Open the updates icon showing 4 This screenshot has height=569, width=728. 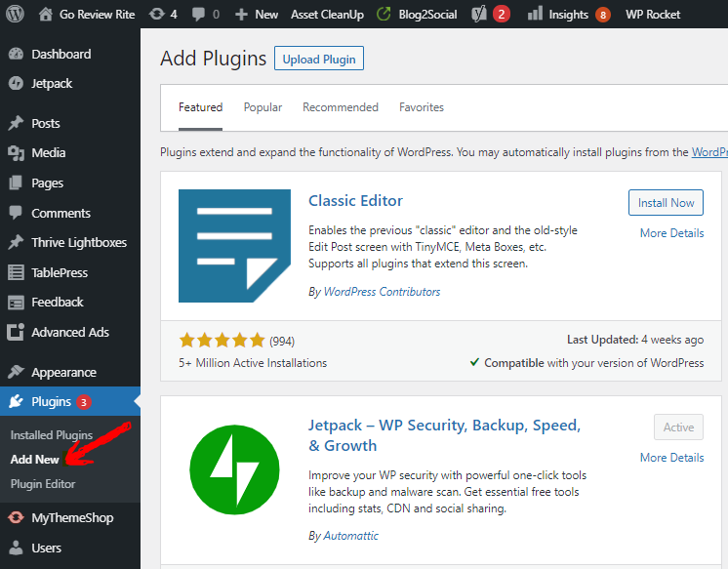click(157, 14)
